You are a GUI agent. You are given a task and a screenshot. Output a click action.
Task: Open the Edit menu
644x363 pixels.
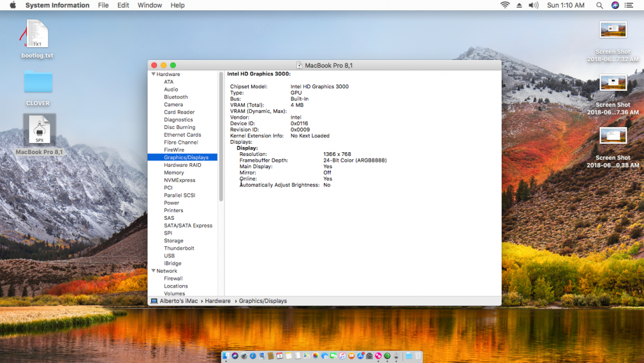coord(123,5)
